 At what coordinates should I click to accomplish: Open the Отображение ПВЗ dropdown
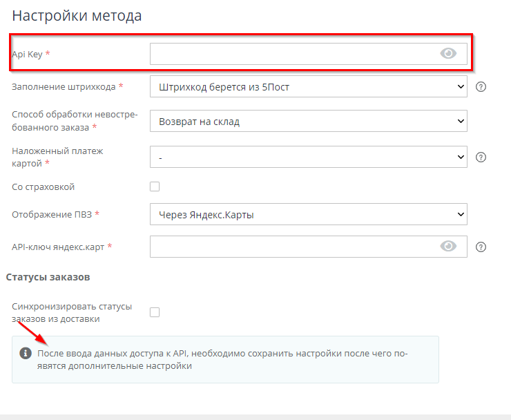(x=308, y=214)
